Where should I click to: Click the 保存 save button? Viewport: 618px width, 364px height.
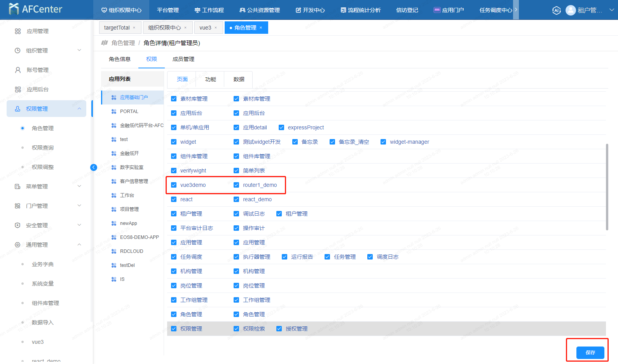(x=590, y=352)
